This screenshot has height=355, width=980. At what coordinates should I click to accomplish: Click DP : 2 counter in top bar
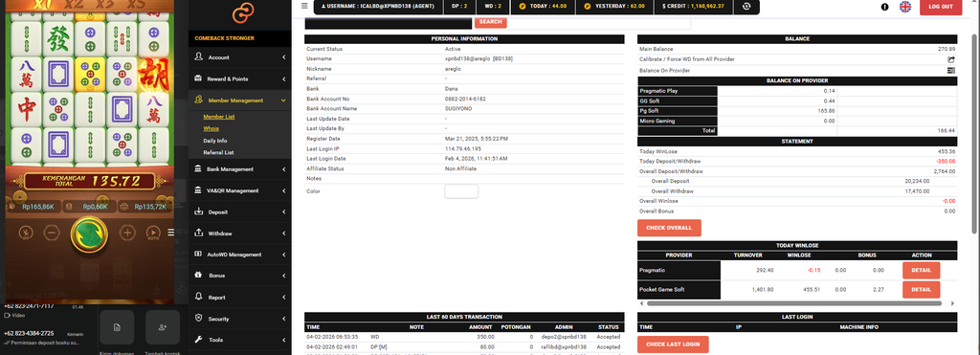tap(458, 7)
